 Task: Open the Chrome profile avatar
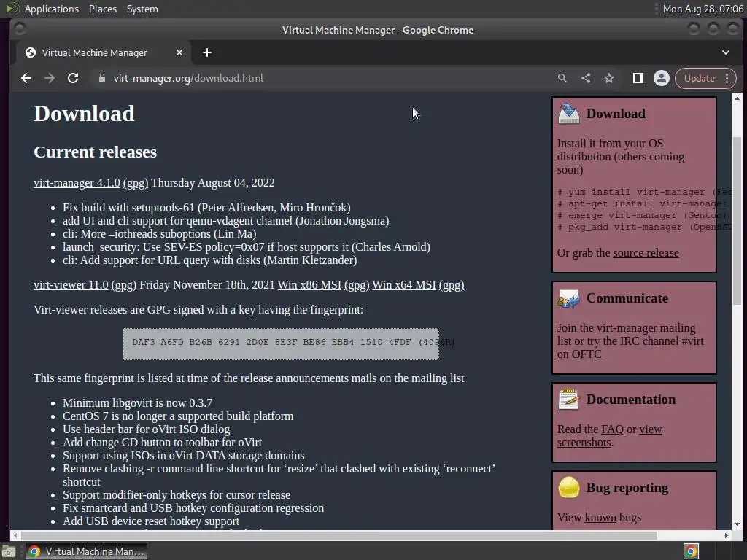pyautogui.click(x=661, y=78)
